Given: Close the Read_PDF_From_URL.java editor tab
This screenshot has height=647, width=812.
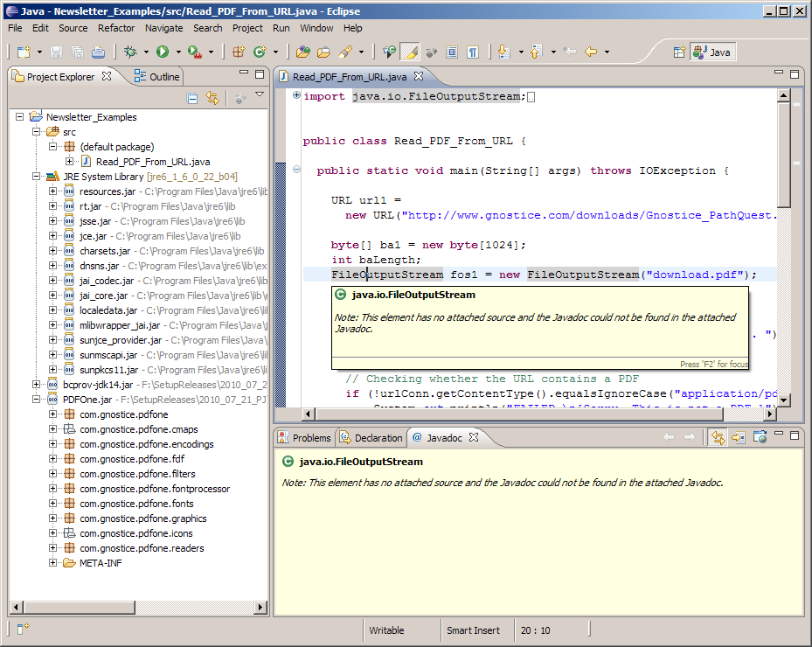Looking at the screenshot, I should pyautogui.click(x=419, y=76).
